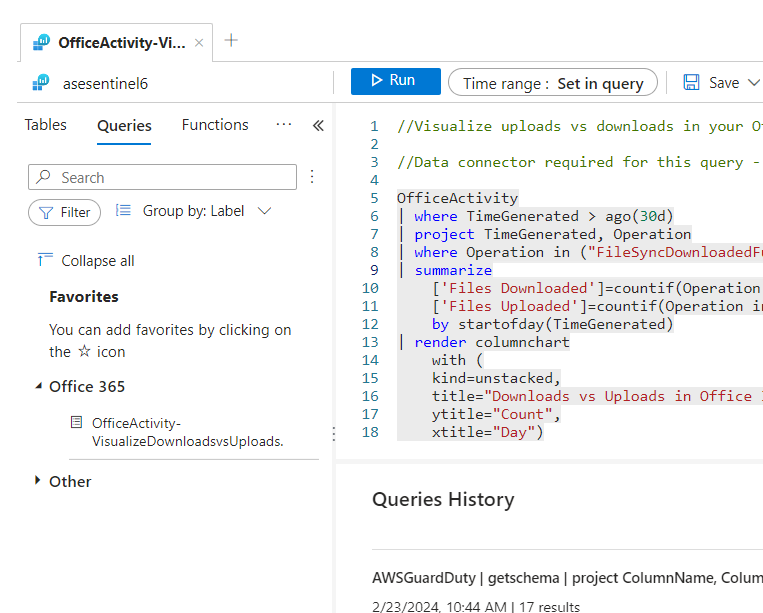The image size is (763, 613).
Task: Click the OfficeActivity line in editor
Action: coord(457,198)
